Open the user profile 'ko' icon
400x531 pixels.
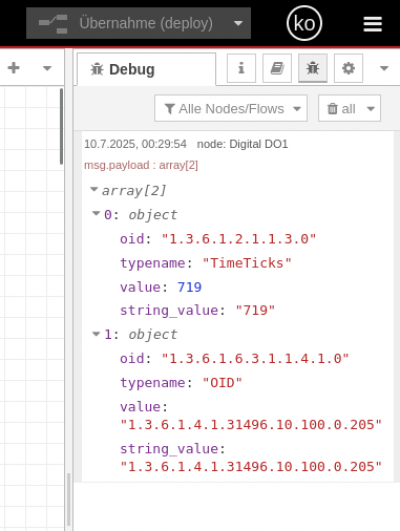click(x=304, y=23)
